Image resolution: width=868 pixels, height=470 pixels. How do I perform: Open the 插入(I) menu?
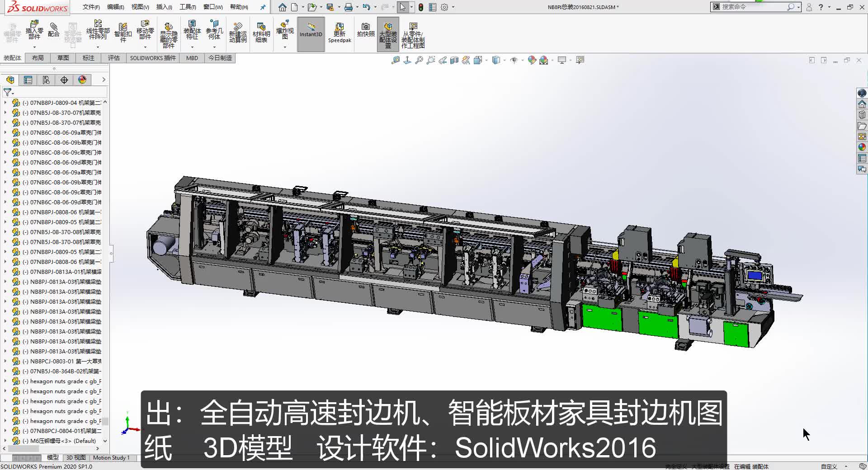point(163,7)
